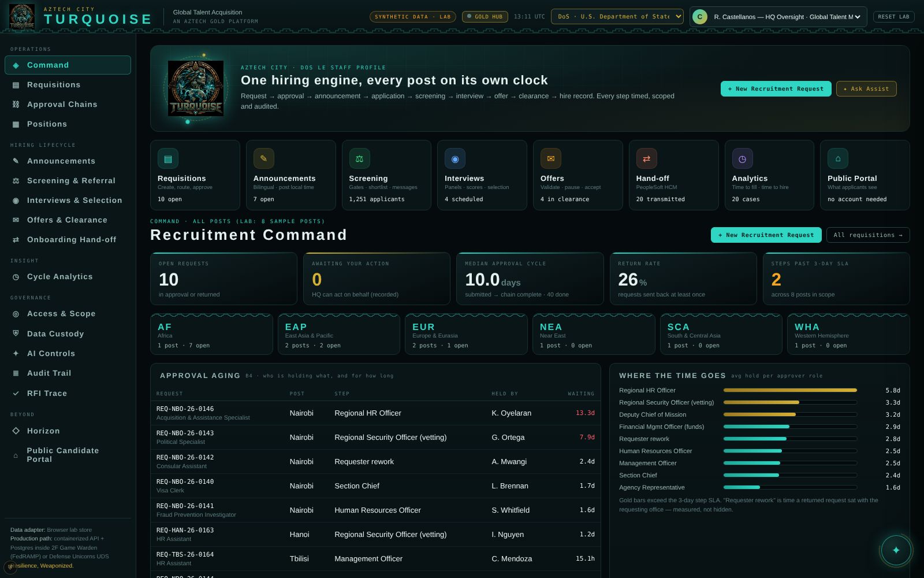Click the RESET LAB button
This screenshot has width=924, height=578.
click(x=893, y=17)
